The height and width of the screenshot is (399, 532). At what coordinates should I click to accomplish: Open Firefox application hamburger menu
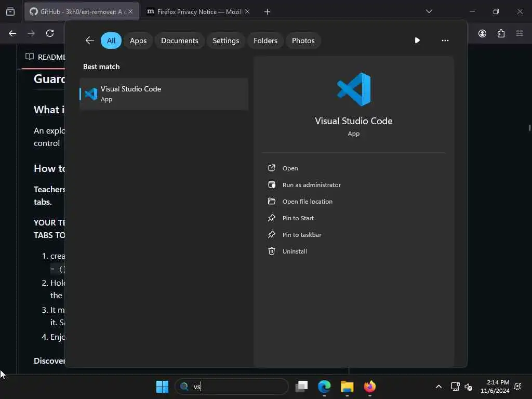pos(520,33)
